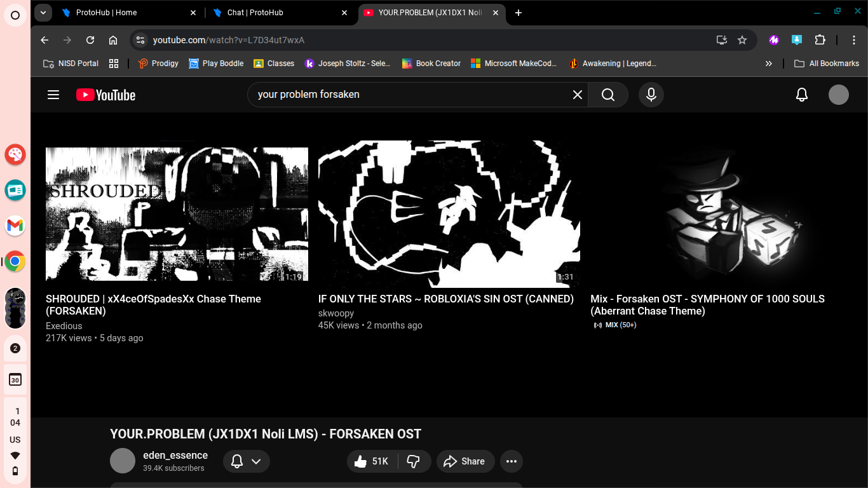Open the hamburger guide menu

point(53,94)
